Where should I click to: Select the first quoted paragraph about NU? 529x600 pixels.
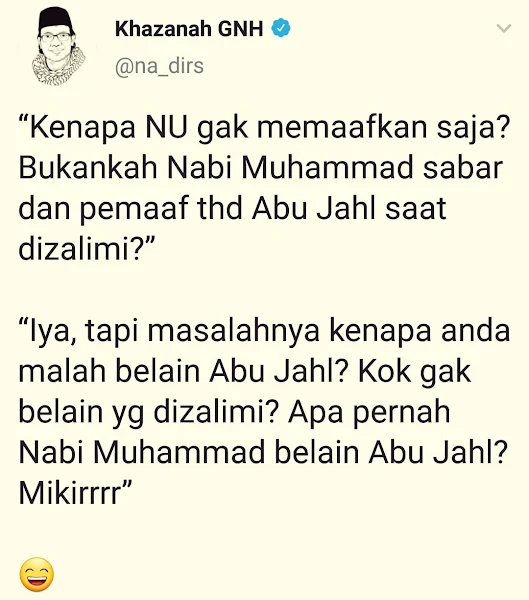[x=264, y=188]
